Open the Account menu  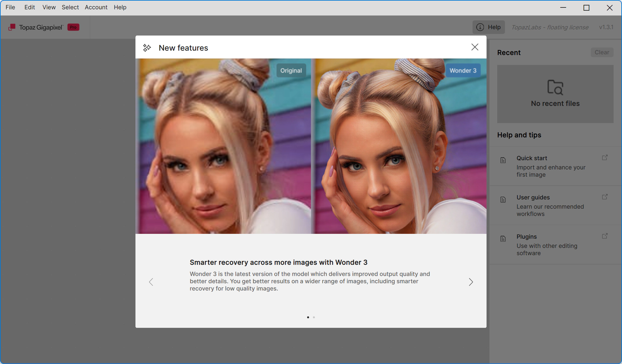pyautogui.click(x=96, y=7)
